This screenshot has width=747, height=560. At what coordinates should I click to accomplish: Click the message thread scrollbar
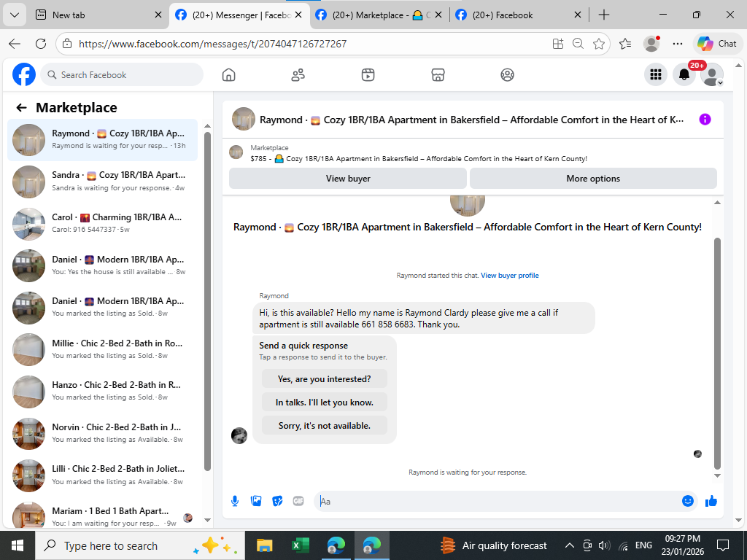[717, 352]
